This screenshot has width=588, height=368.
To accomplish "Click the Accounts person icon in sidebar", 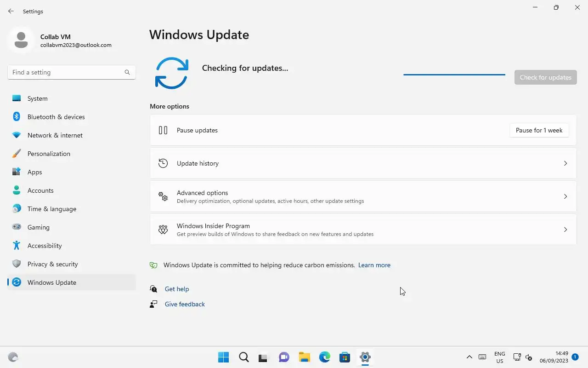I will pos(17,190).
